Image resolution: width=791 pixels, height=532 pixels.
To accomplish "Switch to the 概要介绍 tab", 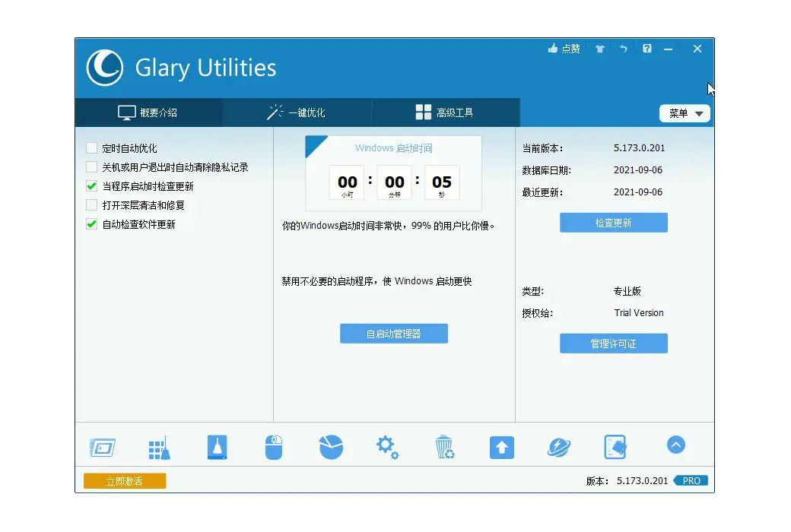I will (x=148, y=112).
